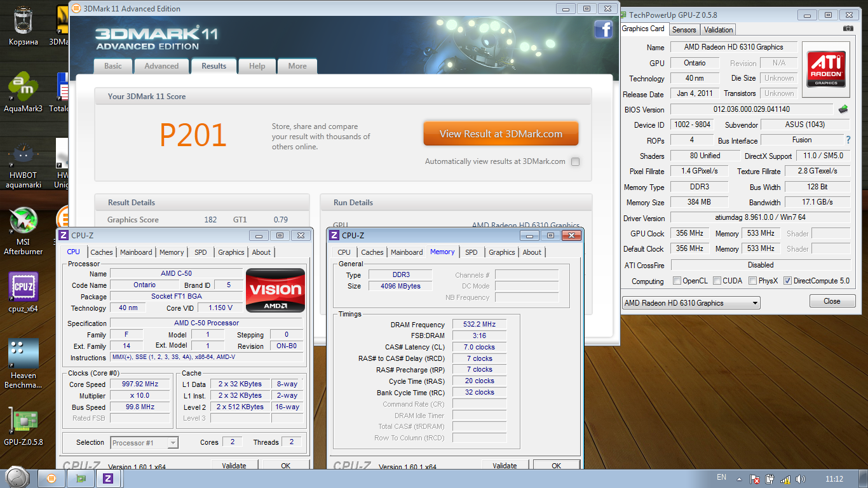
Task: Switch to 3DMark 11 via taskbar button
Action: [x=52, y=478]
